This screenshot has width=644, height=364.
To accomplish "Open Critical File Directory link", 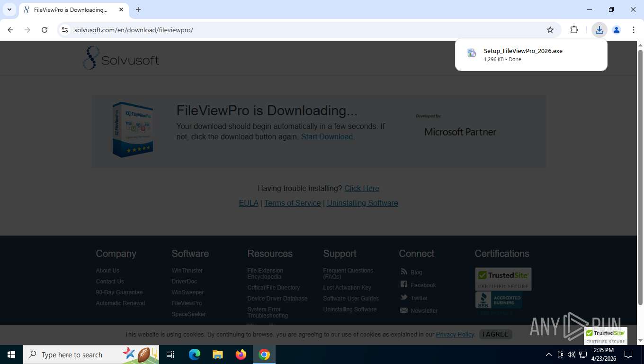I will (x=274, y=288).
